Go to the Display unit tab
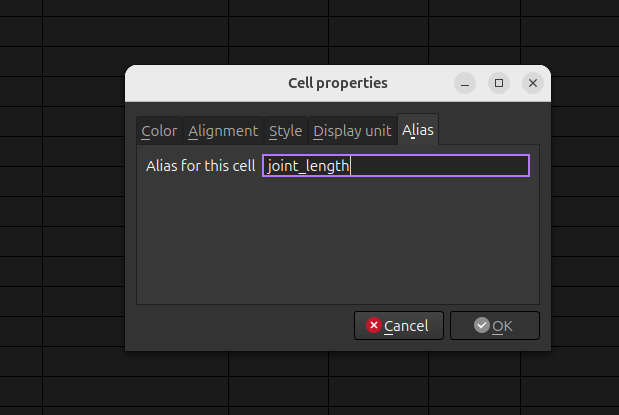This screenshot has width=619, height=415. tap(352, 131)
